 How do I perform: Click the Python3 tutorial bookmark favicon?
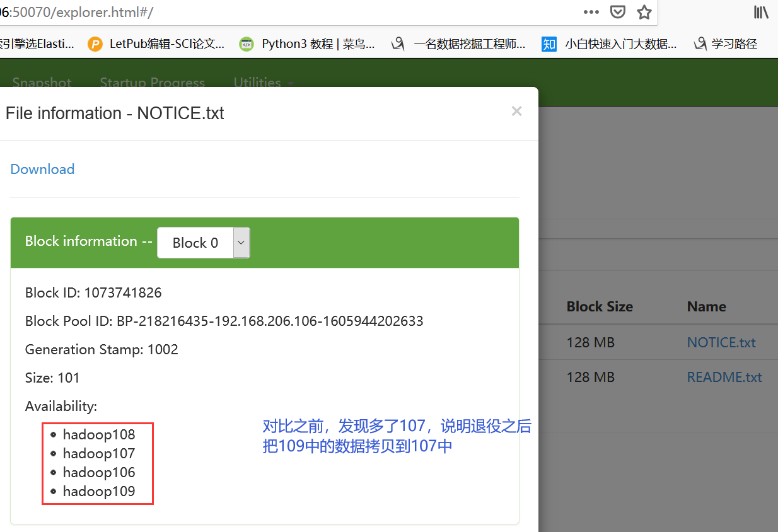[x=246, y=43]
